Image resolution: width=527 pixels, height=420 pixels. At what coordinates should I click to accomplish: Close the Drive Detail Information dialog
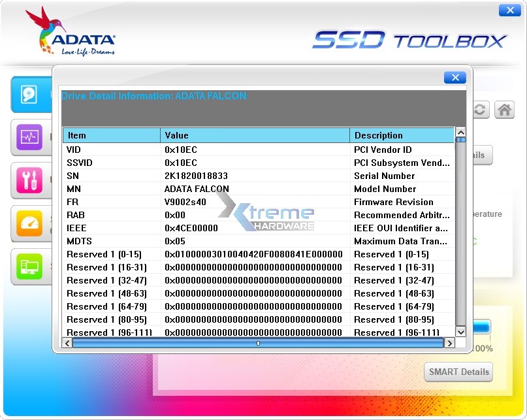[x=455, y=77]
